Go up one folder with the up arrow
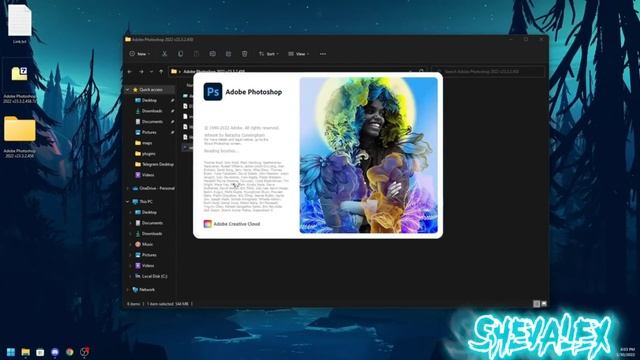Screen dimensions: 640x360 coord(161,71)
